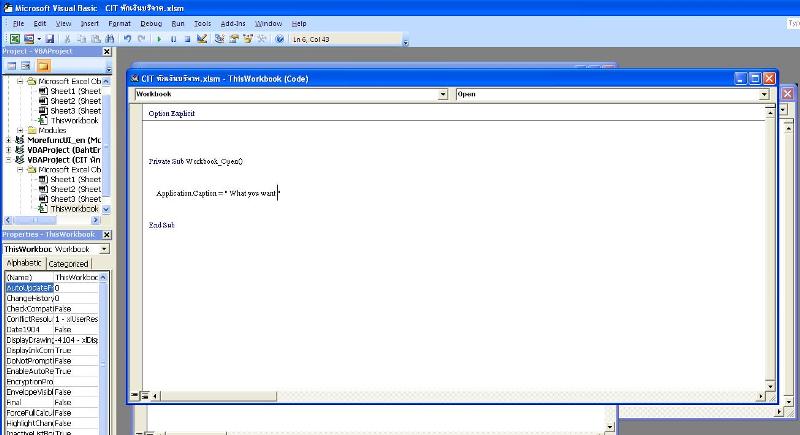Click the Break (pause) icon

tap(173, 39)
